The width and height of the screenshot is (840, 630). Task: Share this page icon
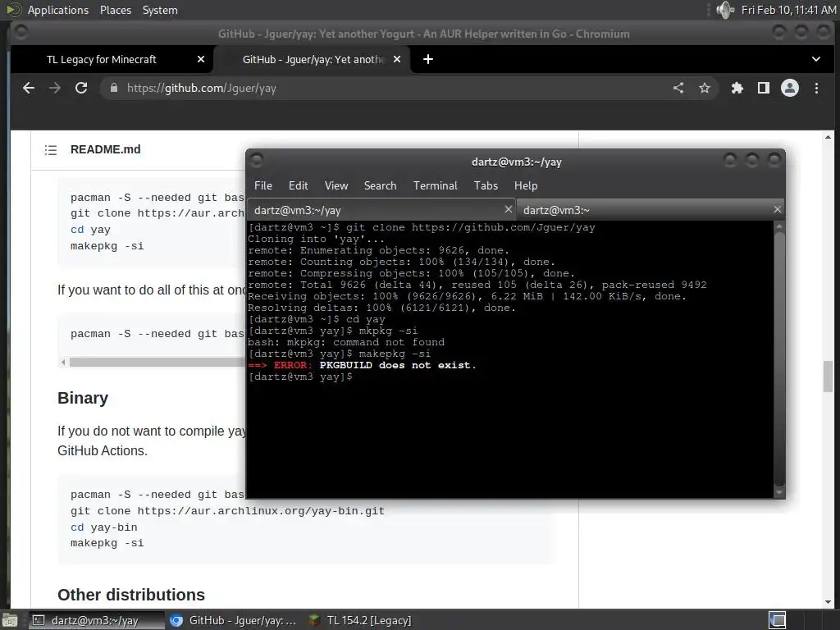click(x=678, y=88)
